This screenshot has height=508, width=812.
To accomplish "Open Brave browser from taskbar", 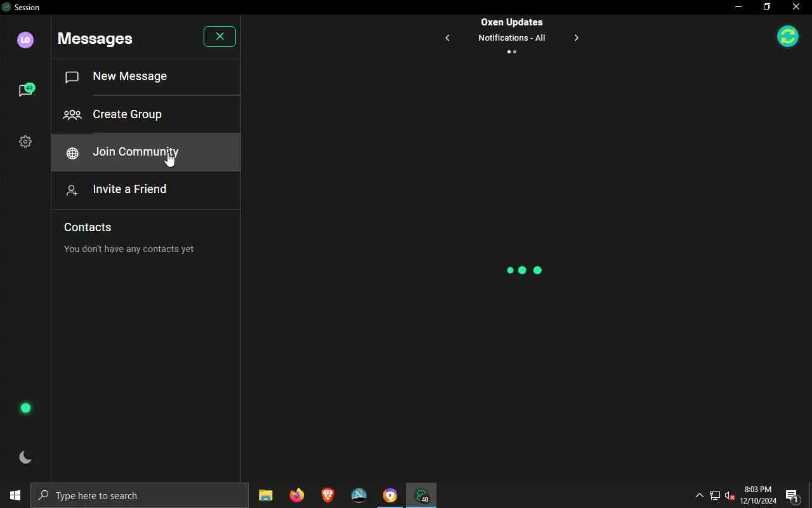I will point(327,495).
